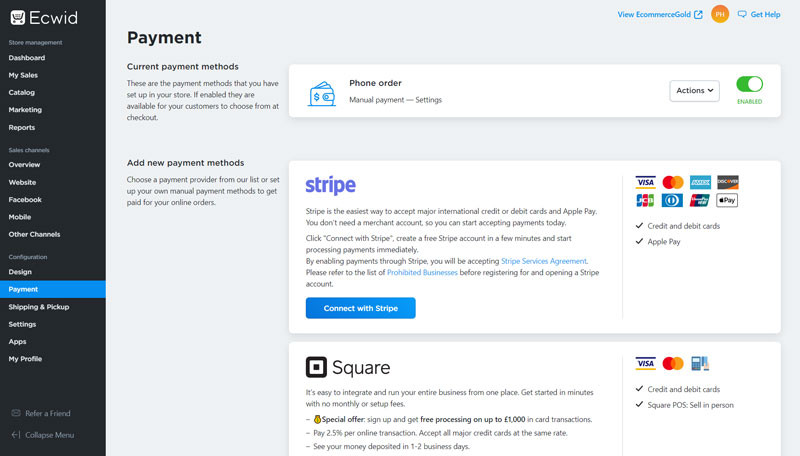This screenshot has width=800, height=456.
Task: Click the Ecwid shopping cart logo
Action: tap(17, 17)
